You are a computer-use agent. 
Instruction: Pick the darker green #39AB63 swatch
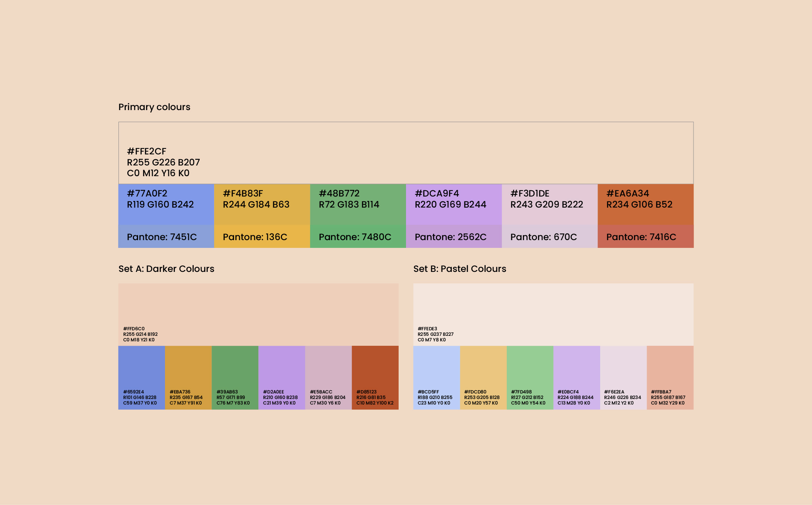[x=235, y=369]
